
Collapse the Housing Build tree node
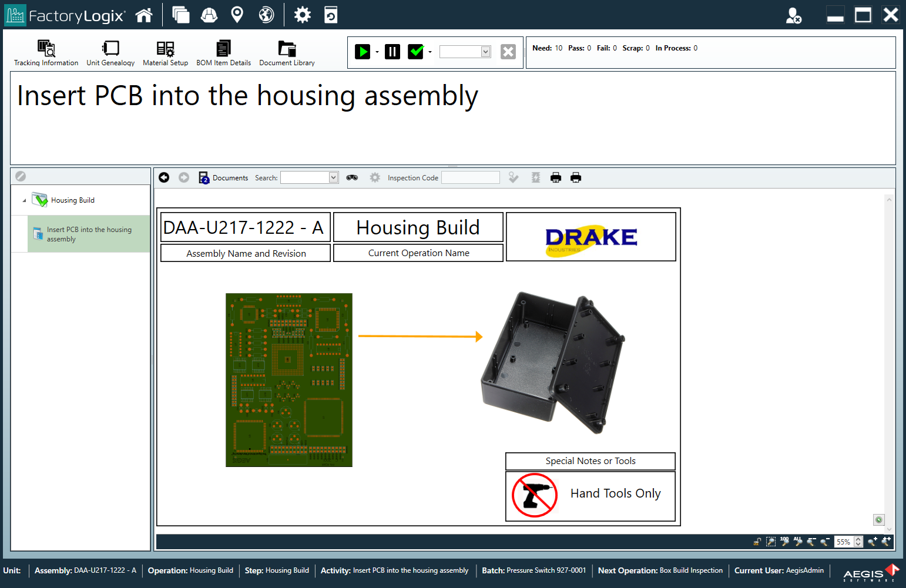24,200
